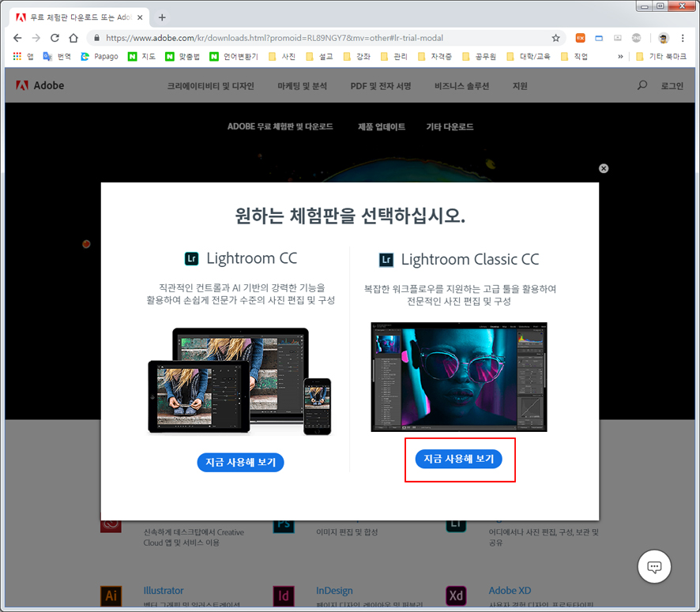Viewport: 700px width, 612px height.
Task: Open a new browser tab
Action: pyautogui.click(x=162, y=17)
